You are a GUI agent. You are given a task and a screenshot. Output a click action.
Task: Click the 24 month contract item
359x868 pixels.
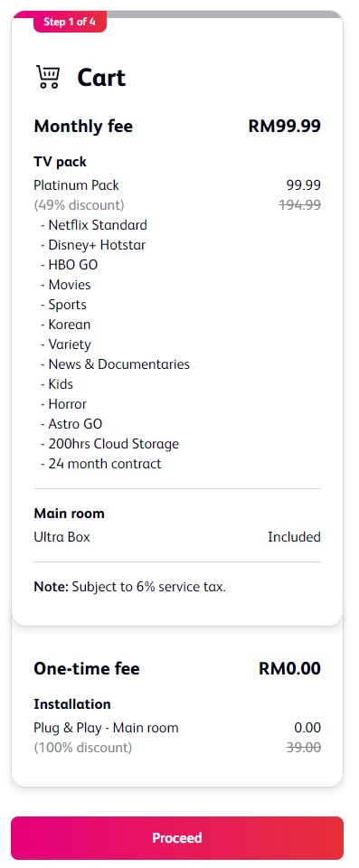tap(101, 464)
